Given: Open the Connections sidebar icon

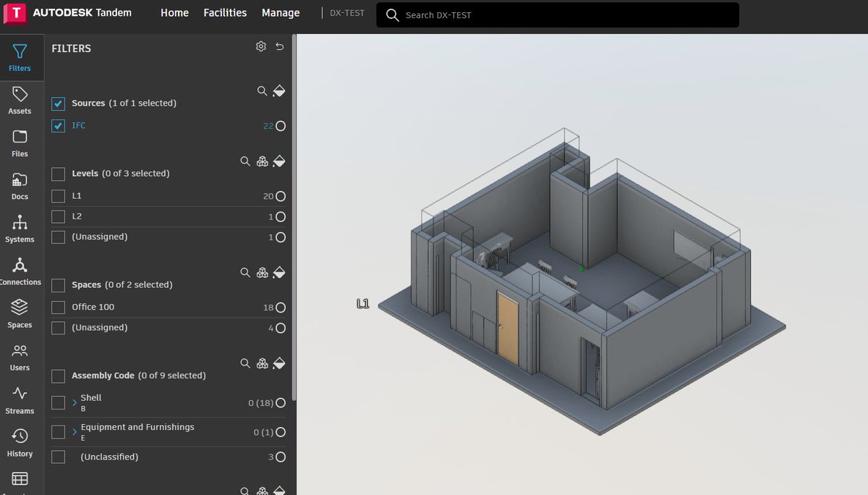Looking at the screenshot, I should click(x=21, y=272).
